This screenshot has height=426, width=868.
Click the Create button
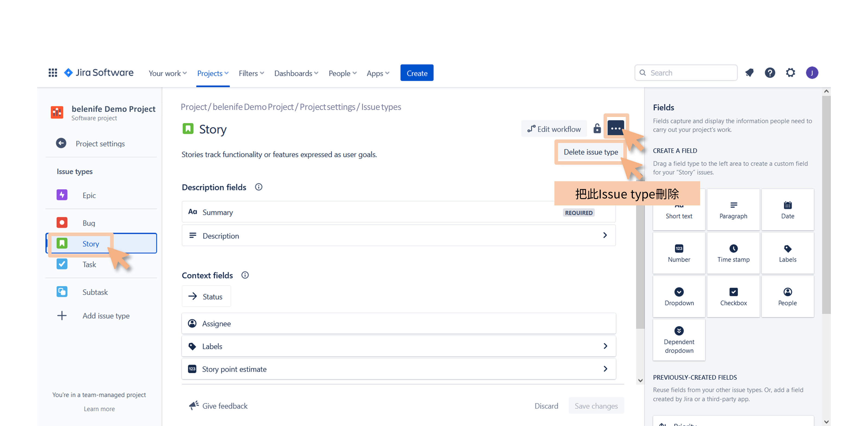pos(417,73)
